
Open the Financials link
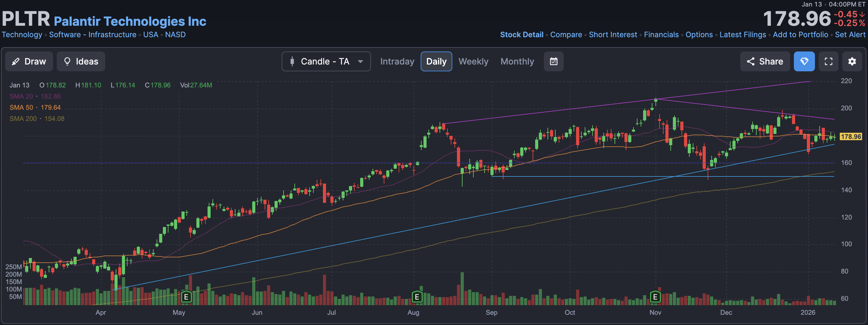tap(661, 35)
